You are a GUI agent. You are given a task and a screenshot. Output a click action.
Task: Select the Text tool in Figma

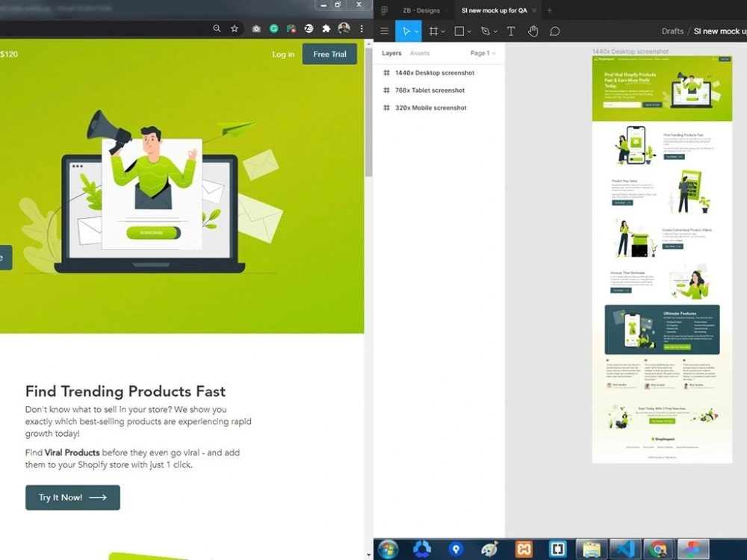(x=511, y=31)
